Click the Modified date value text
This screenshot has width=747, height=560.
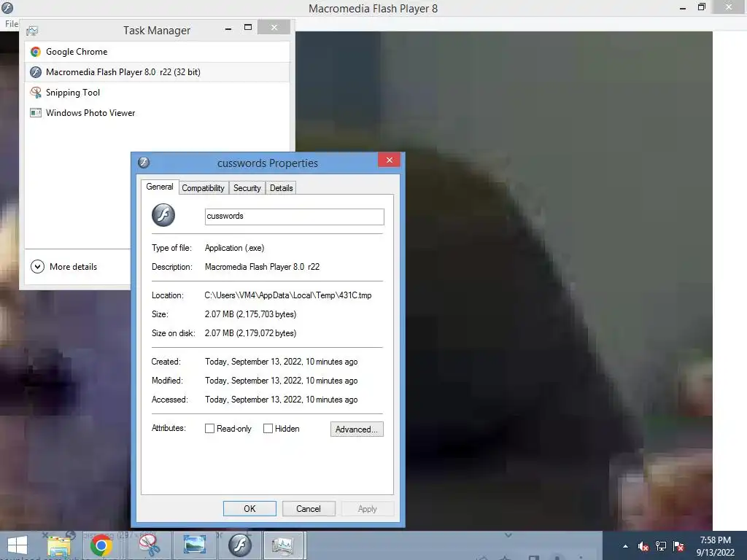click(282, 381)
